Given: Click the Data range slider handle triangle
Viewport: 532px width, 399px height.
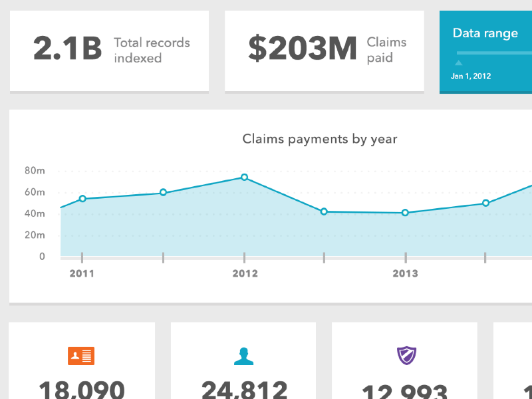Looking at the screenshot, I should 458,63.
